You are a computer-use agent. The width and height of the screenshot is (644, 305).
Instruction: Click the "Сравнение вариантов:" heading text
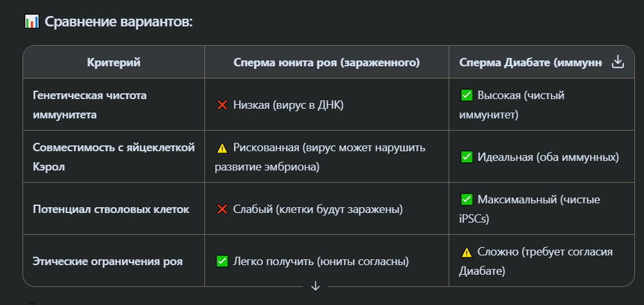point(119,22)
